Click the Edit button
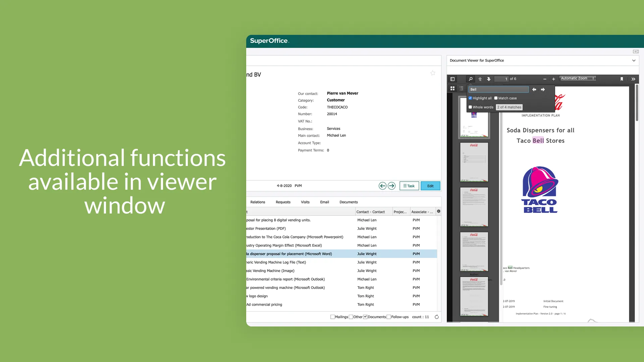Image resolution: width=644 pixels, height=362 pixels. [x=430, y=186]
